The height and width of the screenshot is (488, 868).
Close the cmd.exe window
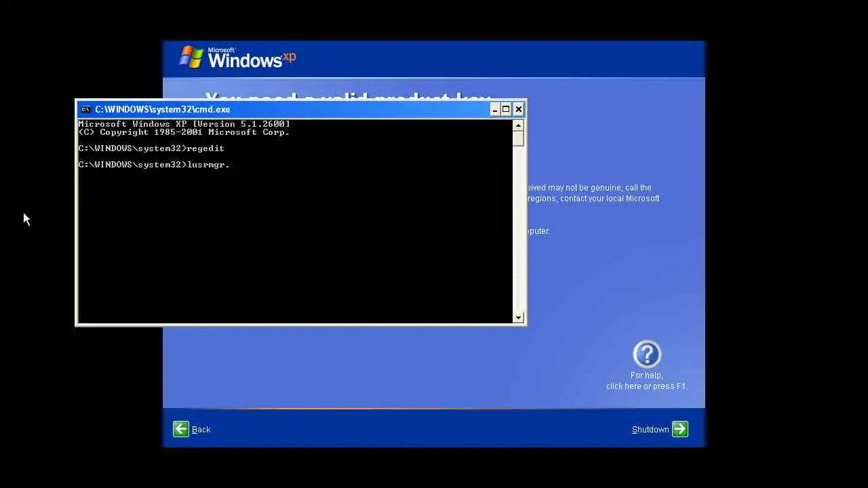pos(519,109)
